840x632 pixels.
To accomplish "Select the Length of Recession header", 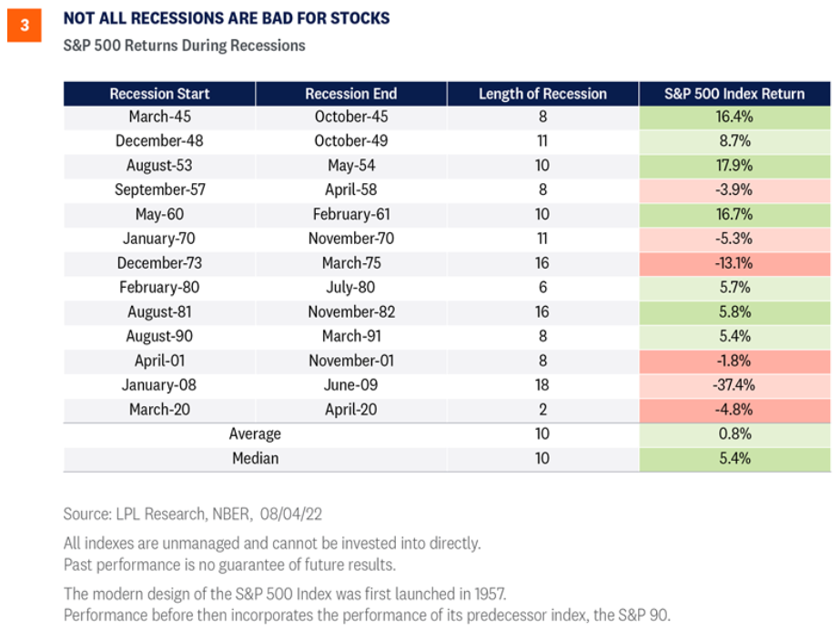I will coord(542,94).
